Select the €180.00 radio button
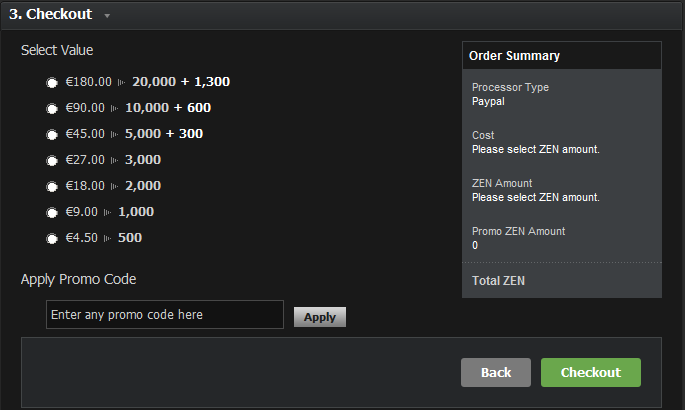Viewport: 685px width, 410px height. tap(51, 83)
